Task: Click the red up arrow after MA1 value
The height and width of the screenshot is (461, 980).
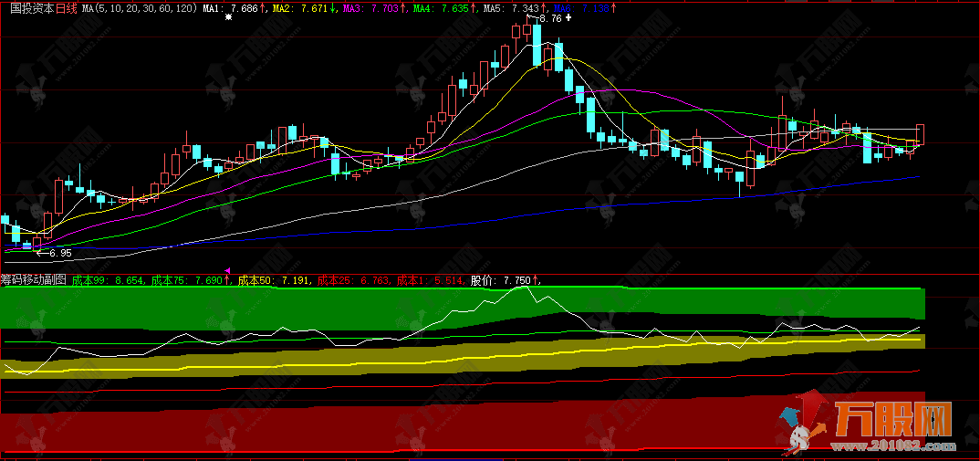Action: tap(262, 7)
